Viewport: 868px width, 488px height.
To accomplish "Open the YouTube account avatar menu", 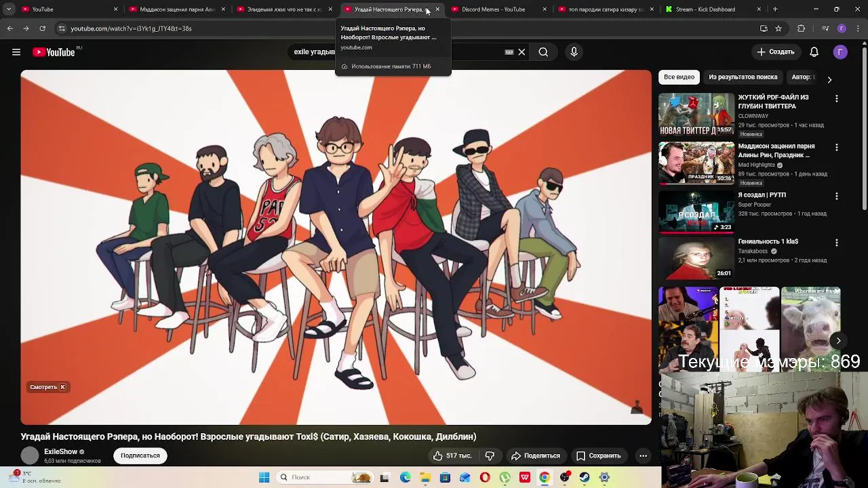I will coord(840,52).
